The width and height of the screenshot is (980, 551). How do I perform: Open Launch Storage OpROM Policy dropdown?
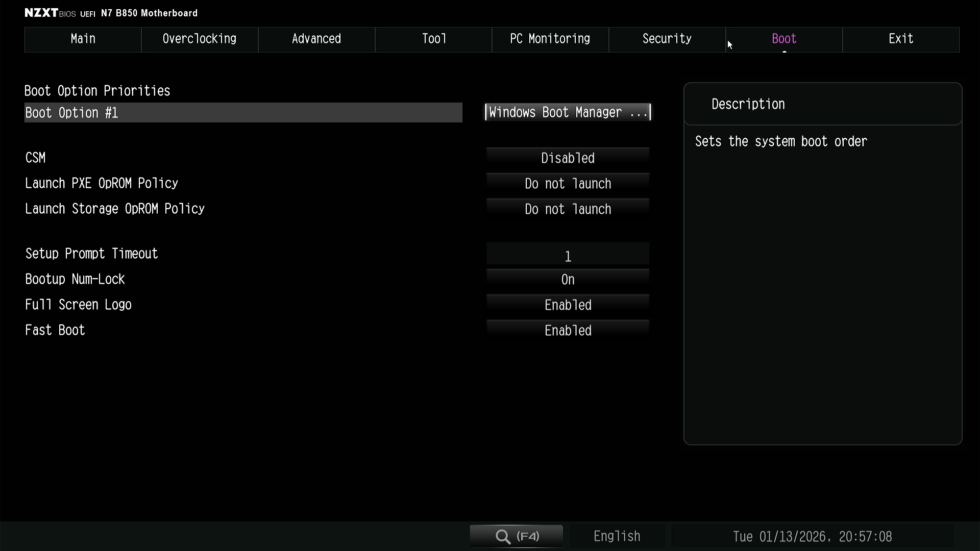point(568,209)
